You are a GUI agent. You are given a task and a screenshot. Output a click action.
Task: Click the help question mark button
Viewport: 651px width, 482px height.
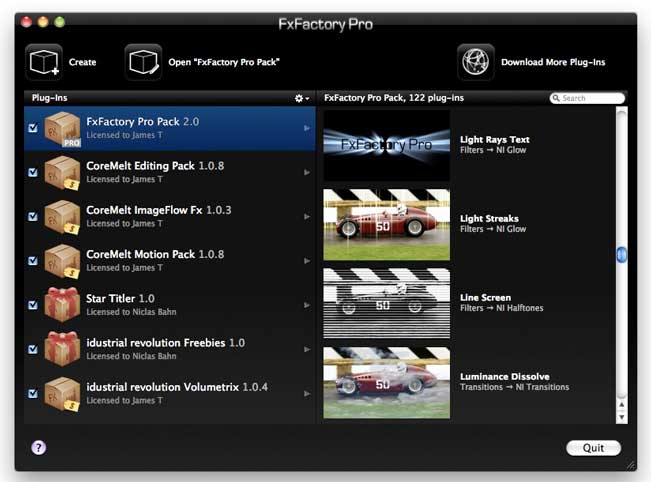point(39,448)
